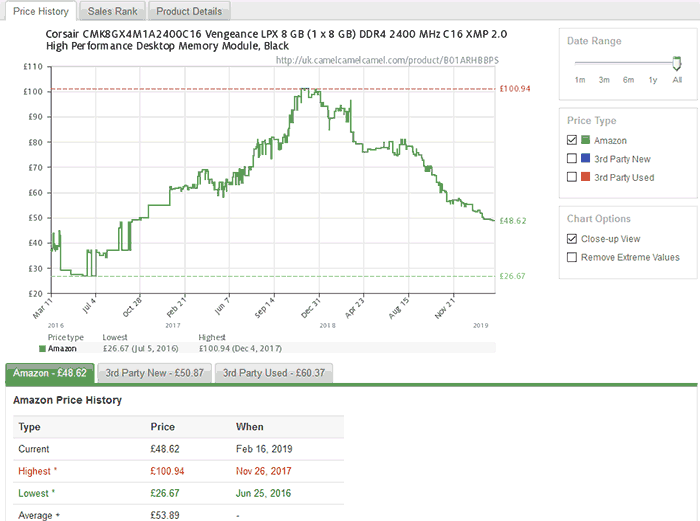Enable the 3rd Party Used checkbox
The width and height of the screenshot is (700, 521).
pos(572,177)
